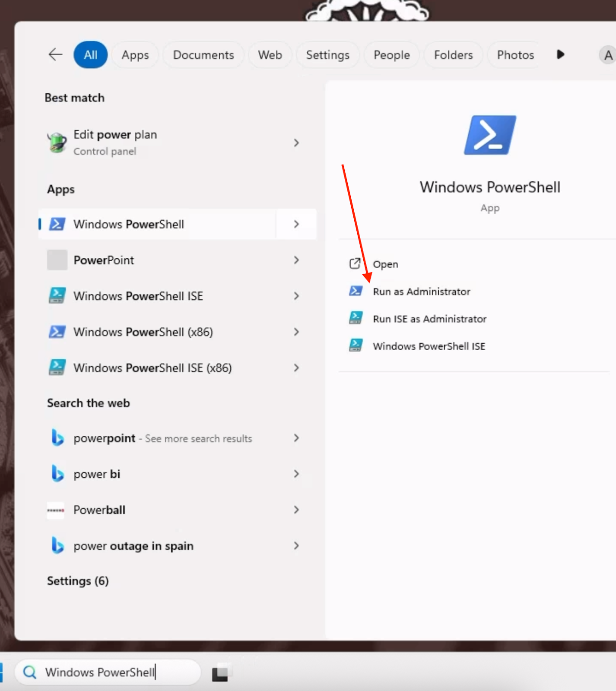The width and height of the screenshot is (616, 691).
Task: Click the Windows PowerShell app icon in list
Action: tap(57, 224)
